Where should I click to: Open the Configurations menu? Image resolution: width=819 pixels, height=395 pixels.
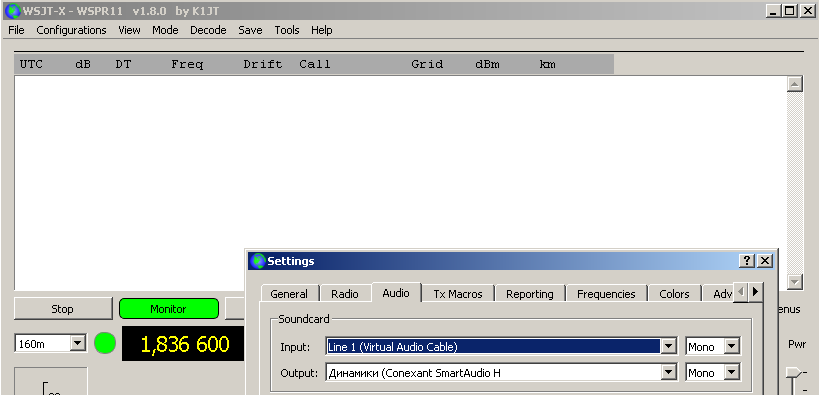click(x=71, y=30)
